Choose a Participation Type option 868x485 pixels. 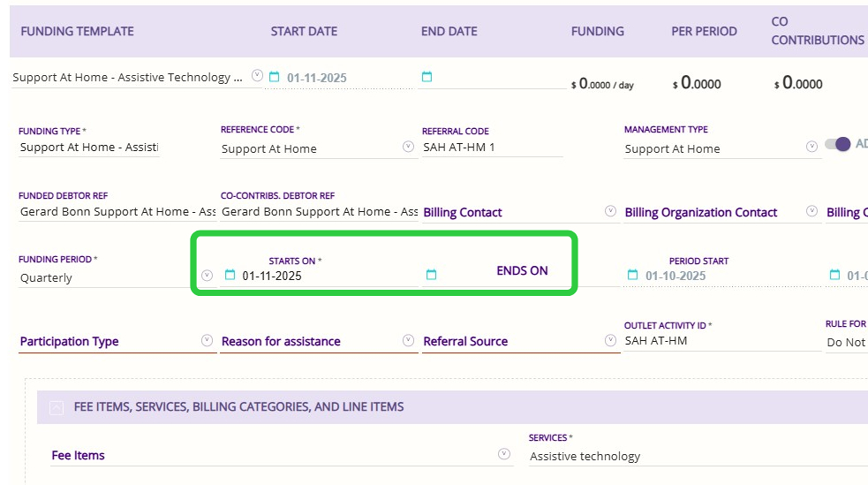click(207, 340)
